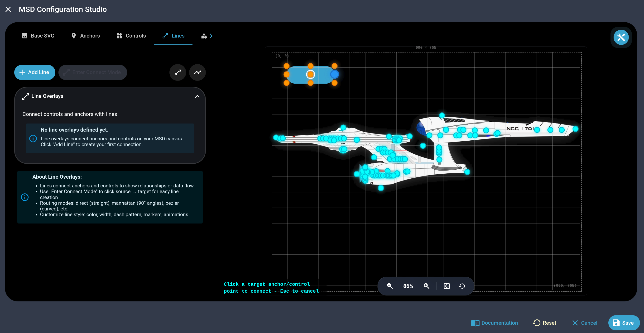
Task: Click the control's bottom-left orange connection point
Action: click(x=287, y=83)
